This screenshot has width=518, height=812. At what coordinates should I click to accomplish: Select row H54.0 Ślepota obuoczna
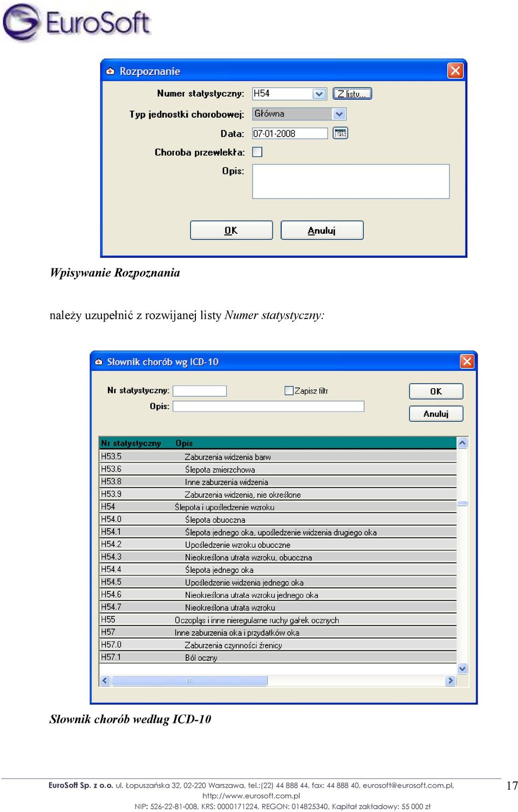click(278, 519)
